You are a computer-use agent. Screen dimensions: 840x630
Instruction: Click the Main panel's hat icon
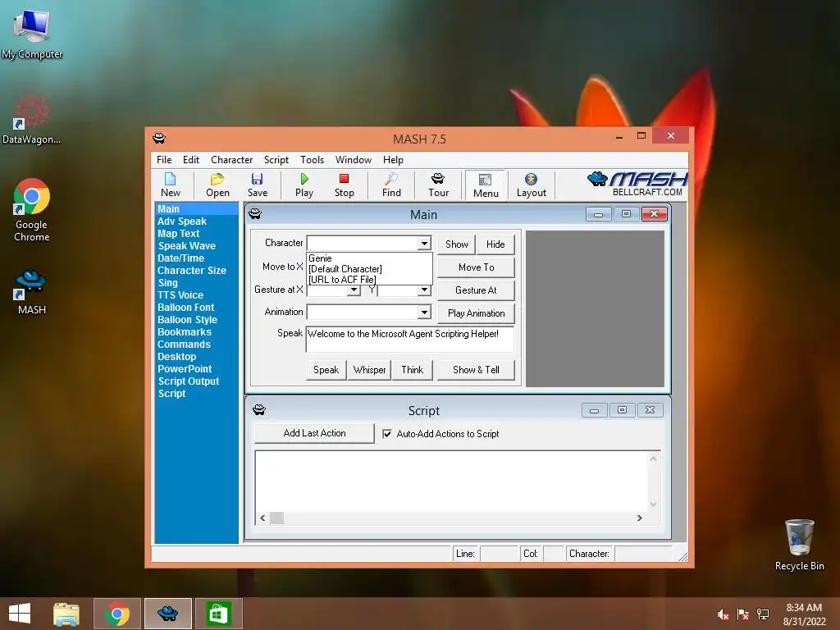point(255,214)
